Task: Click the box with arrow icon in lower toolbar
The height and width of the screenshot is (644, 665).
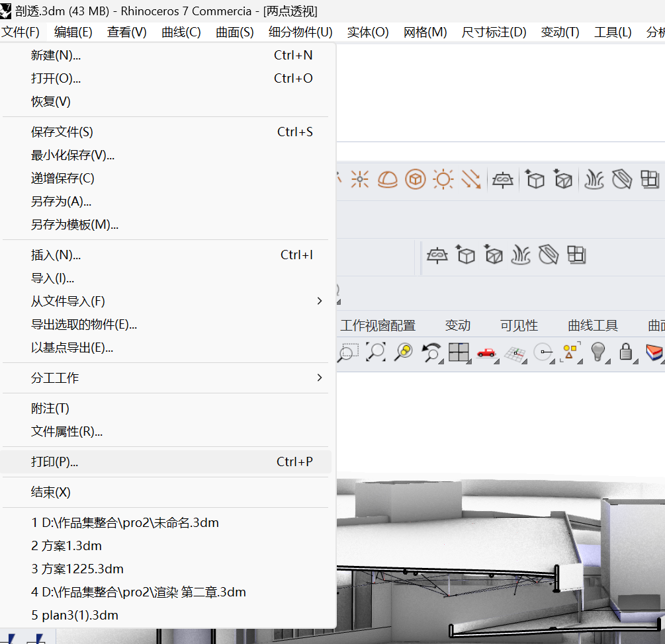Action: (x=465, y=255)
